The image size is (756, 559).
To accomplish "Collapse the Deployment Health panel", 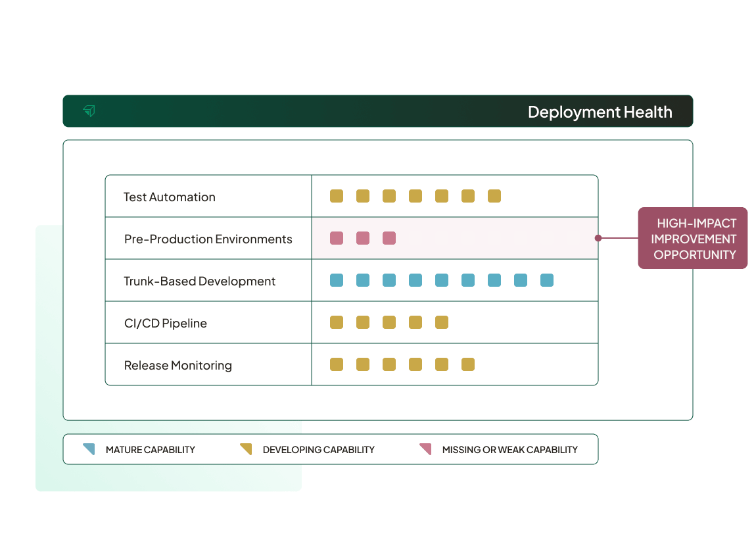I will pos(600,111).
